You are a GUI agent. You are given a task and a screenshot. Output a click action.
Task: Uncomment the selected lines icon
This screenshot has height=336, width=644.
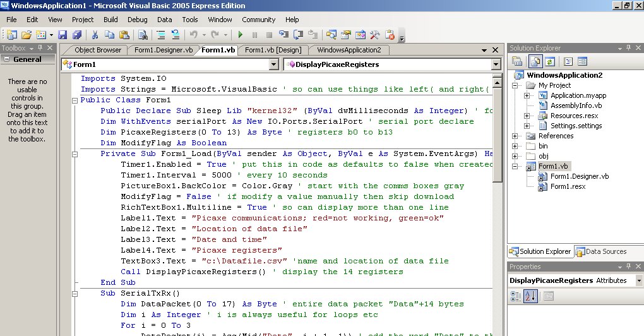pyautogui.click(x=176, y=35)
